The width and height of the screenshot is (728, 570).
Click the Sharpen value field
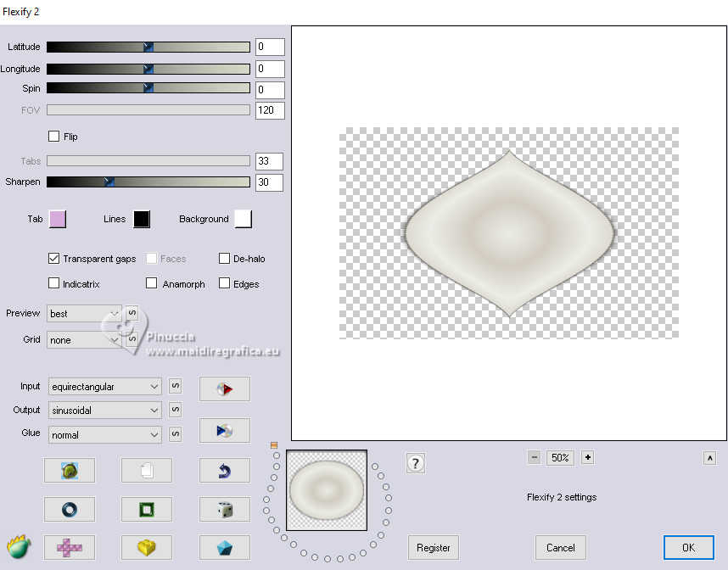point(269,182)
